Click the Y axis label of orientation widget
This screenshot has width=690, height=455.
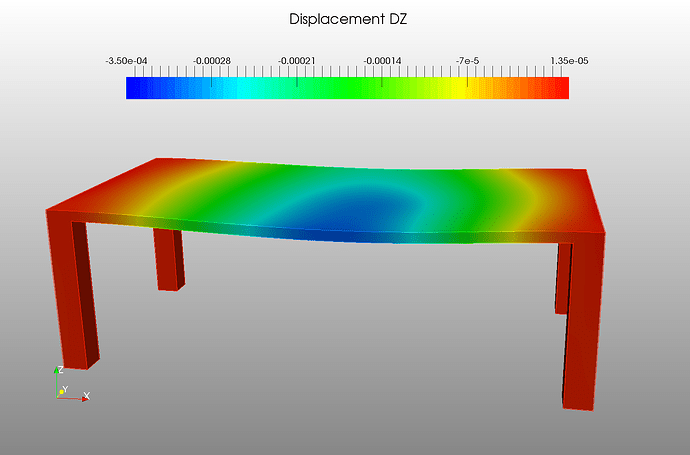65,389
